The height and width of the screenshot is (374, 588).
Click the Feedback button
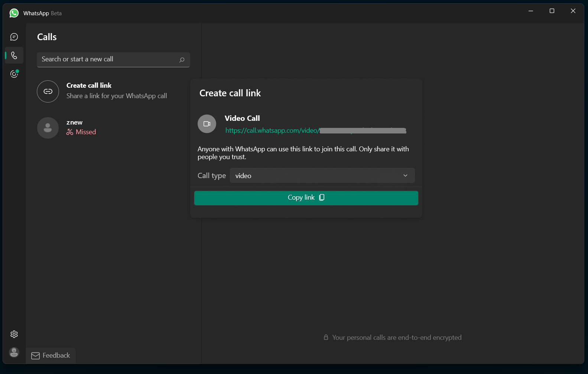pyautogui.click(x=51, y=356)
